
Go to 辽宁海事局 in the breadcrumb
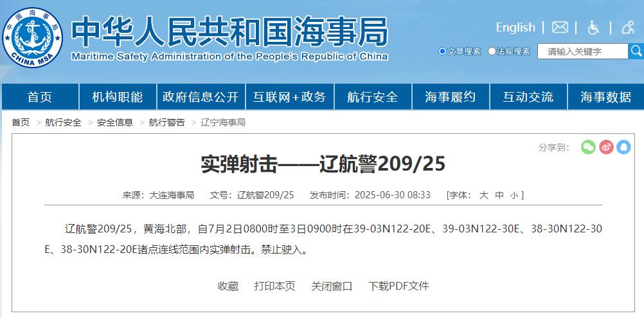pyautogui.click(x=223, y=122)
